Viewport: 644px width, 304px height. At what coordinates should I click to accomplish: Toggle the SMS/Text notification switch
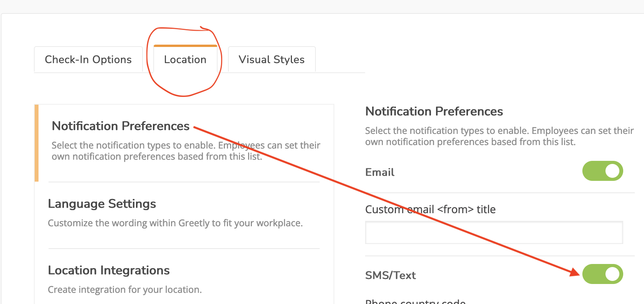pyautogui.click(x=602, y=274)
